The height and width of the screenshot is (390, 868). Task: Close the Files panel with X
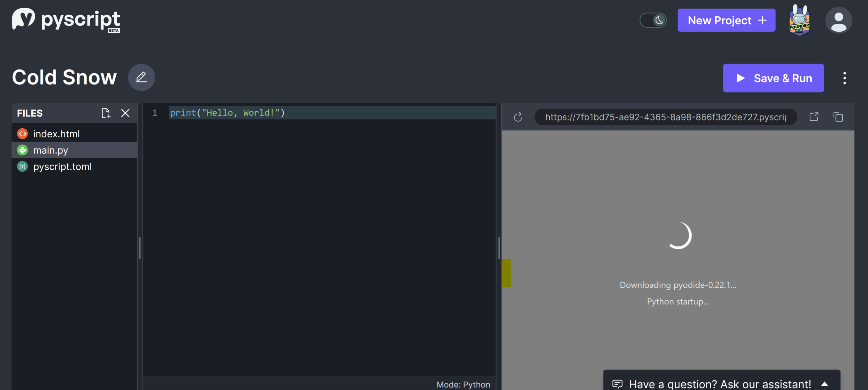pyautogui.click(x=125, y=113)
